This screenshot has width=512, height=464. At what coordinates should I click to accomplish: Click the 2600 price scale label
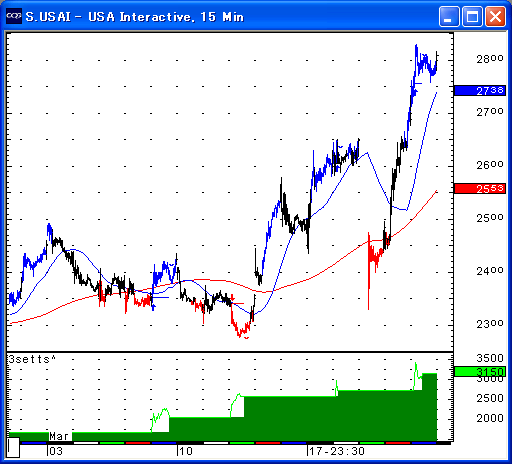coord(490,165)
